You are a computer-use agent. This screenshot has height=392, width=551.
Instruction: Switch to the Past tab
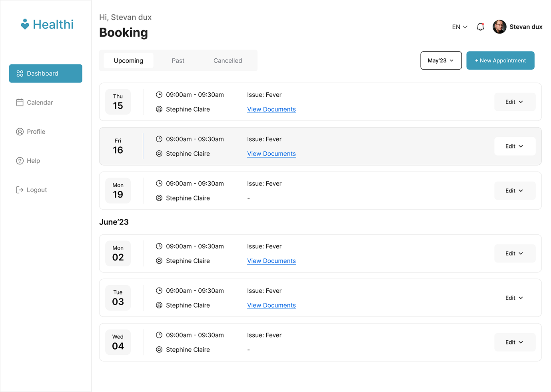pos(178,61)
